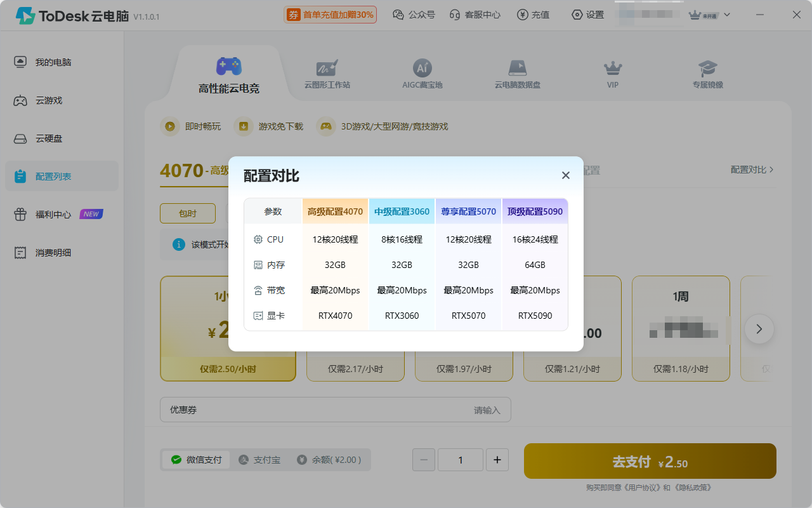Click the ToDesk云电脑 logo icon
Screen dimensions: 812x508
[x=25, y=15]
